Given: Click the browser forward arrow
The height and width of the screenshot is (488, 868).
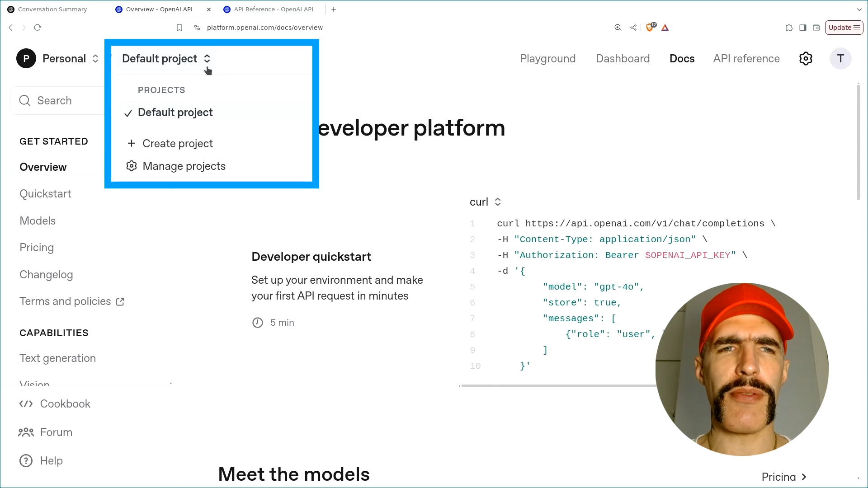Looking at the screenshot, I should pyautogui.click(x=24, y=28).
